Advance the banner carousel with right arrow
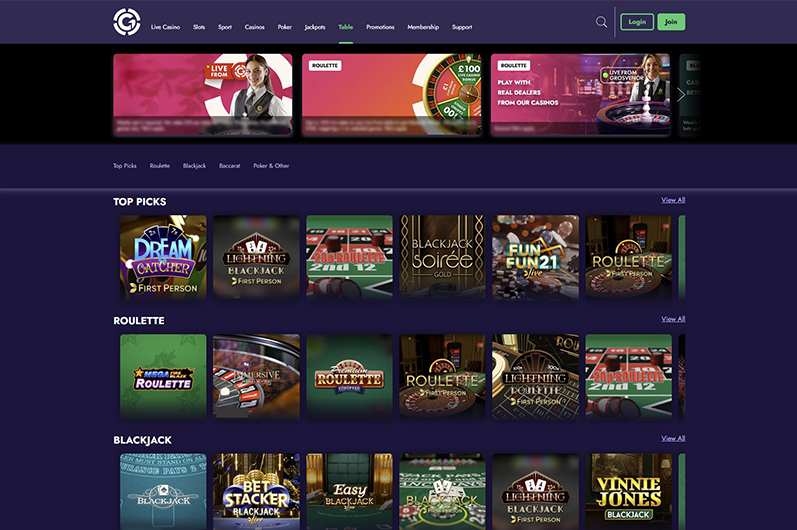Screen dimensions: 797x530 (681, 94)
